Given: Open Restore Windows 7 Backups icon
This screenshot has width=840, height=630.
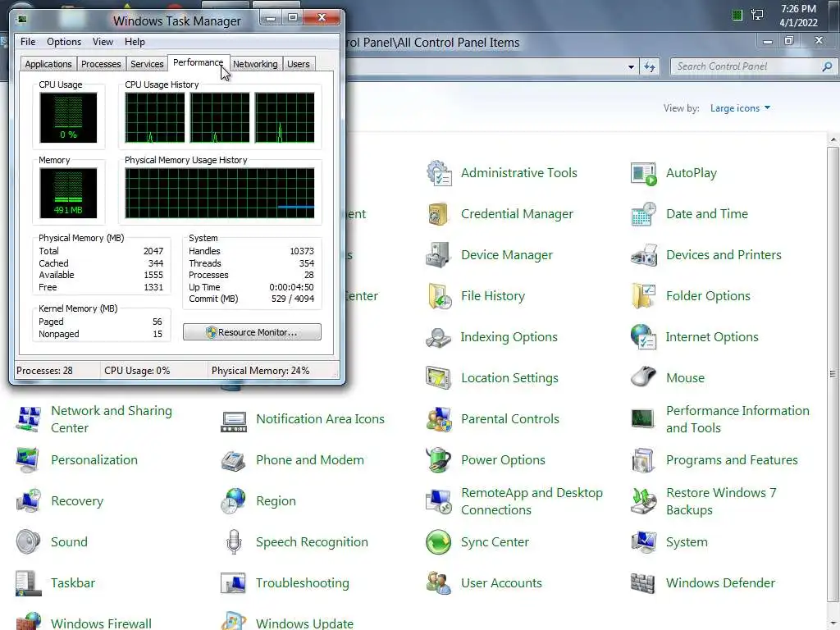Looking at the screenshot, I should [643, 501].
